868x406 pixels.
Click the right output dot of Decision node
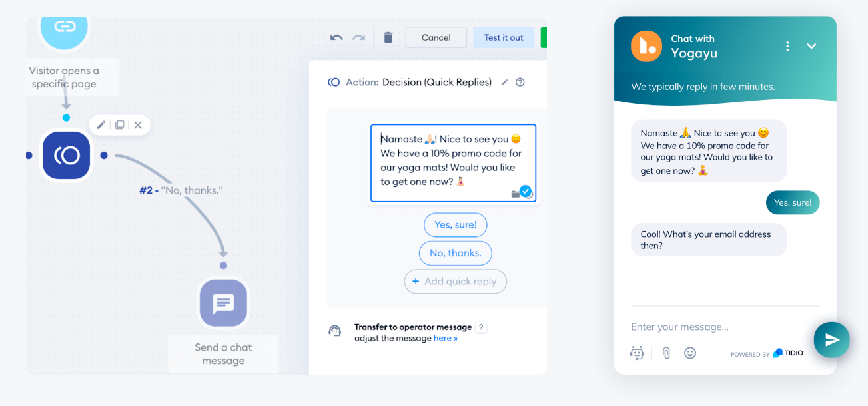pyautogui.click(x=104, y=156)
